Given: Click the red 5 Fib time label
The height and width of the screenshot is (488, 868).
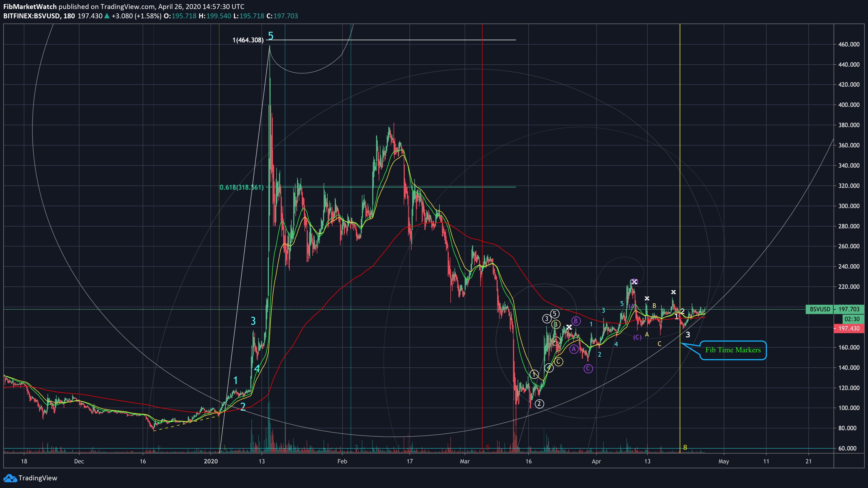Looking at the screenshot, I should point(488,448).
